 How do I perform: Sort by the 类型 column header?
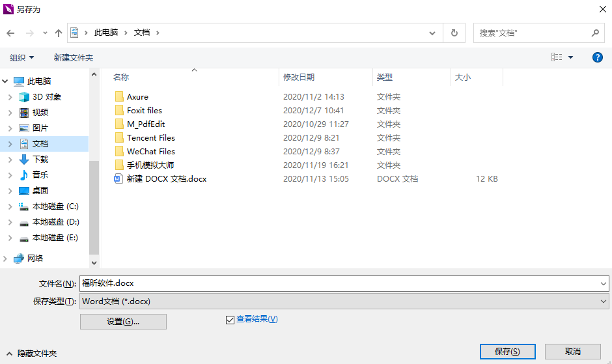point(384,77)
